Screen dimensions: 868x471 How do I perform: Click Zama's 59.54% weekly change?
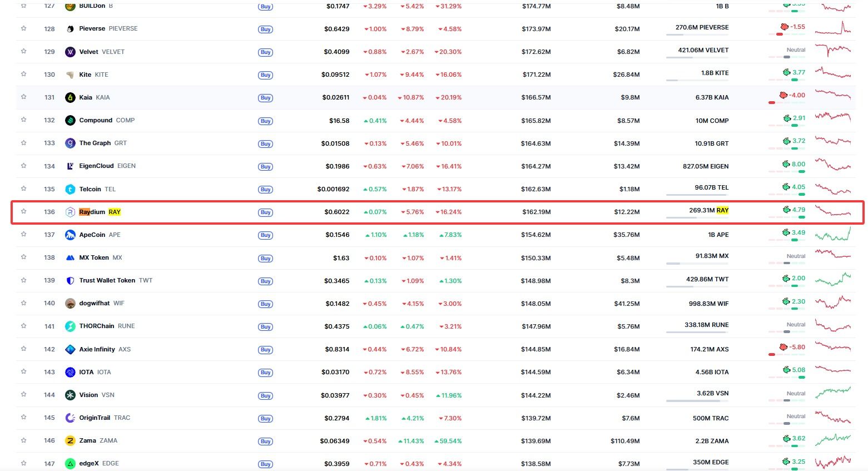448,441
